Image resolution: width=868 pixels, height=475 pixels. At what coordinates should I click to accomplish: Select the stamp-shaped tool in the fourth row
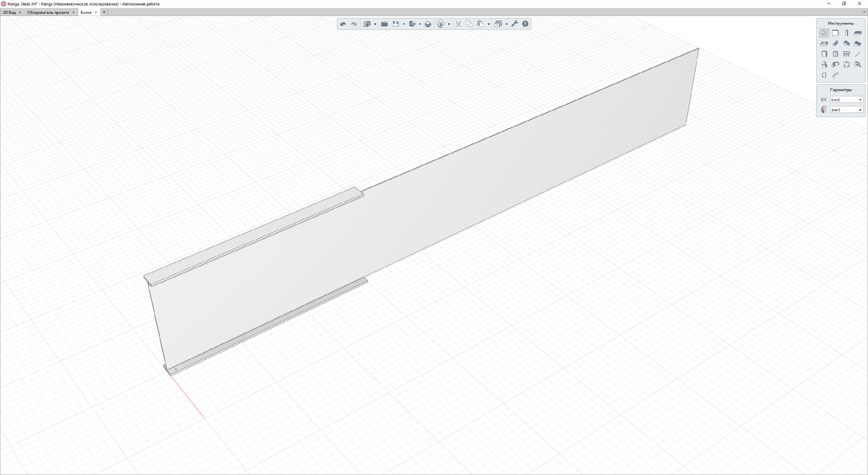[x=824, y=64]
